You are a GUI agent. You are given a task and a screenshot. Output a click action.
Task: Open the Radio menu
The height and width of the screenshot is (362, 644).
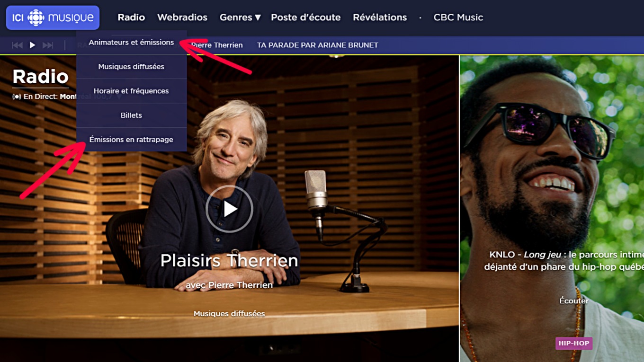131,17
